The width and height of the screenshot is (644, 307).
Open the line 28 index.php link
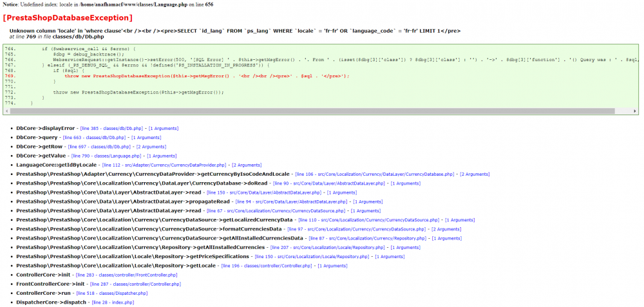113,302
